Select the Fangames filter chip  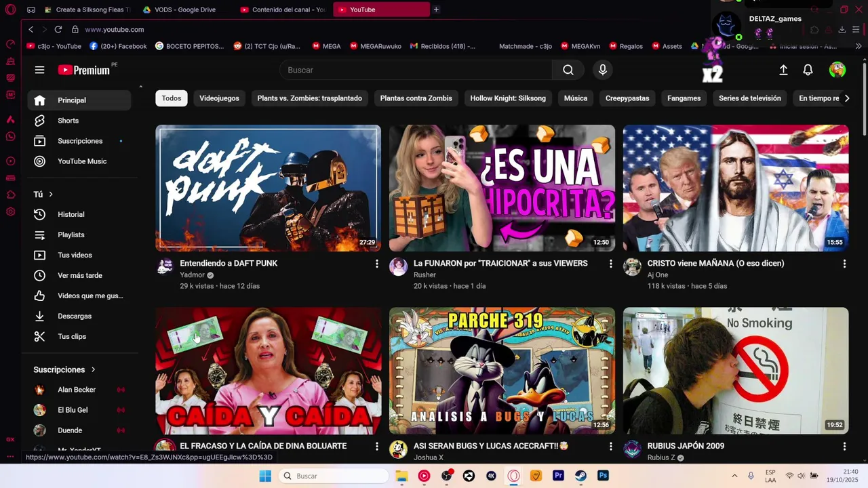(684, 98)
